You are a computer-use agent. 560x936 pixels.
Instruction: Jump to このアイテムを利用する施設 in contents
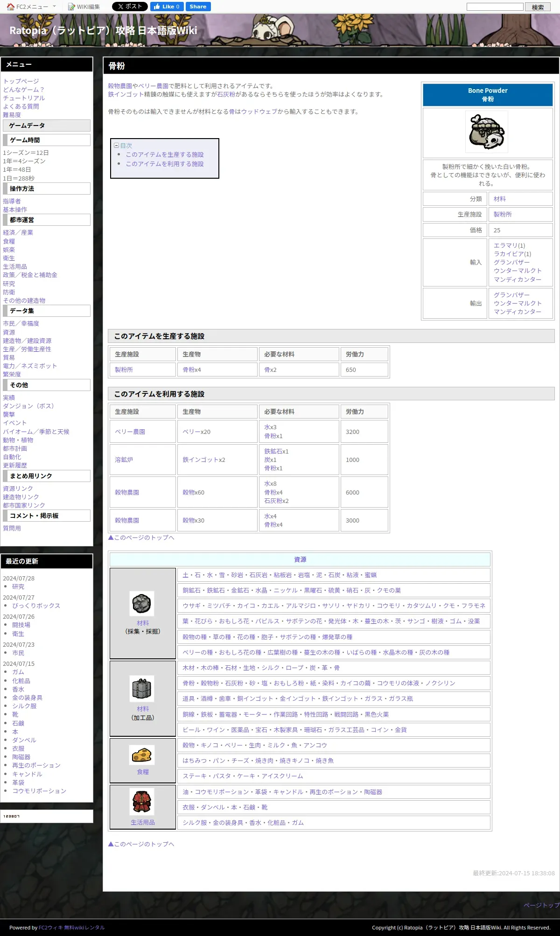point(165,164)
